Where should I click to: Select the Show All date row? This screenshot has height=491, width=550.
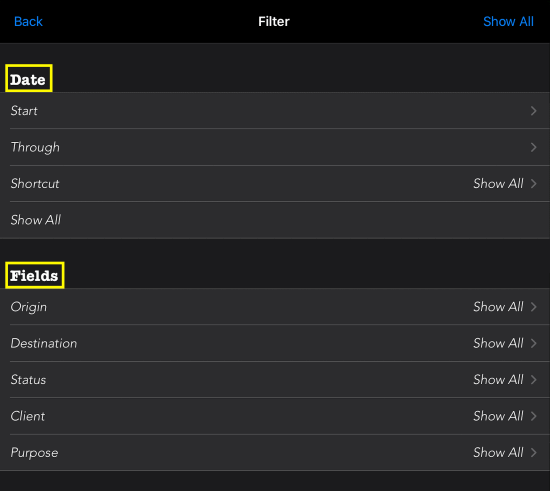tap(275, 220)
